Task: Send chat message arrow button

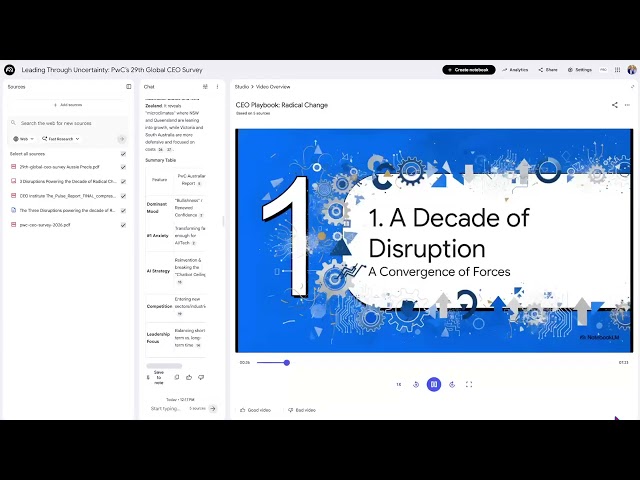Action: (x=213, y=408)
